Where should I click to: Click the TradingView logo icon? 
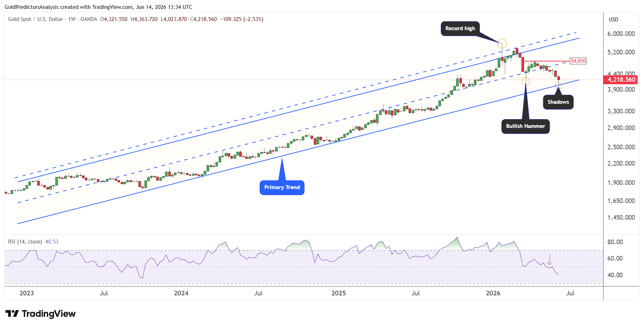(x=12, y=313)
